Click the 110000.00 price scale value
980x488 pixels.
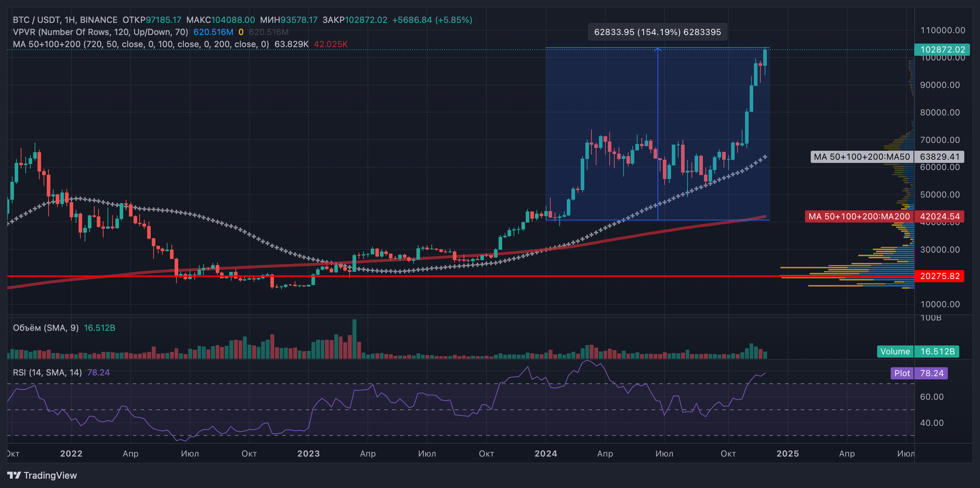pyautogui.click(x=942, y=30)
